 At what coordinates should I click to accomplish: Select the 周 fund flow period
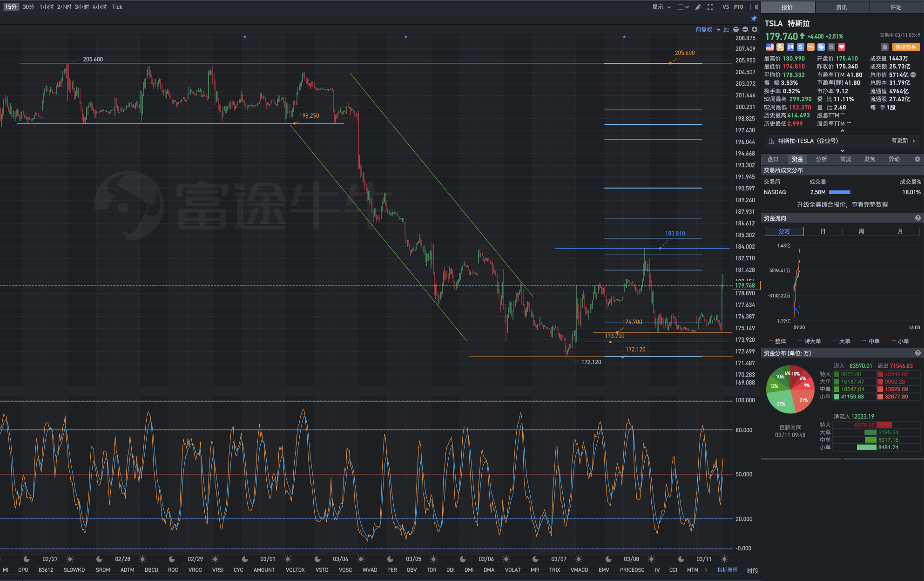pos(862,231)
